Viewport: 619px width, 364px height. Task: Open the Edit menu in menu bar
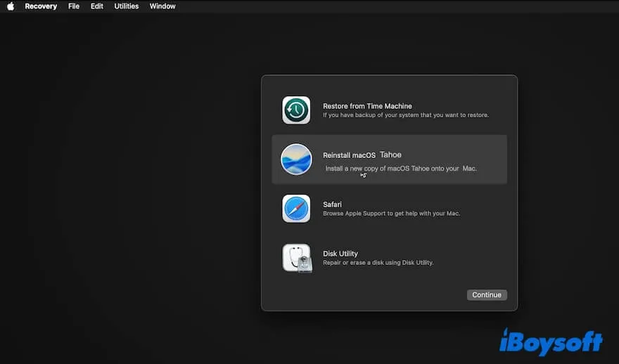[97, 6]
